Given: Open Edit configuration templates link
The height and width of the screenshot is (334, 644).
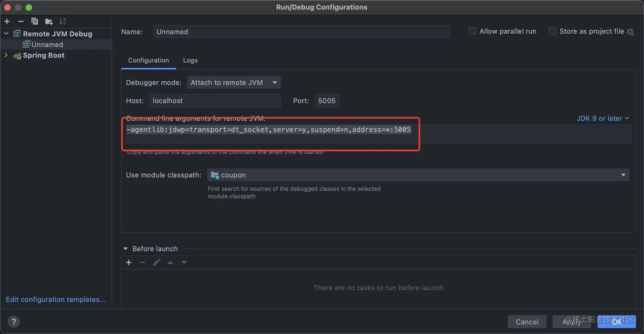Looking at the screenshot, I should click(56, 299).
